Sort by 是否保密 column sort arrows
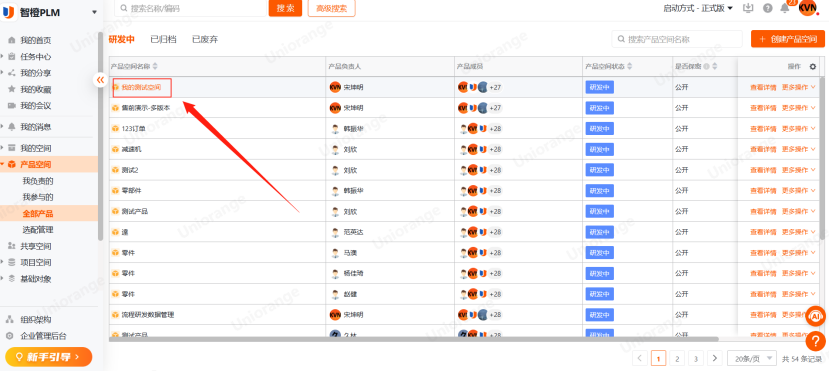The width and height of the screenshot is (830, 372). (x=715, y=67)
